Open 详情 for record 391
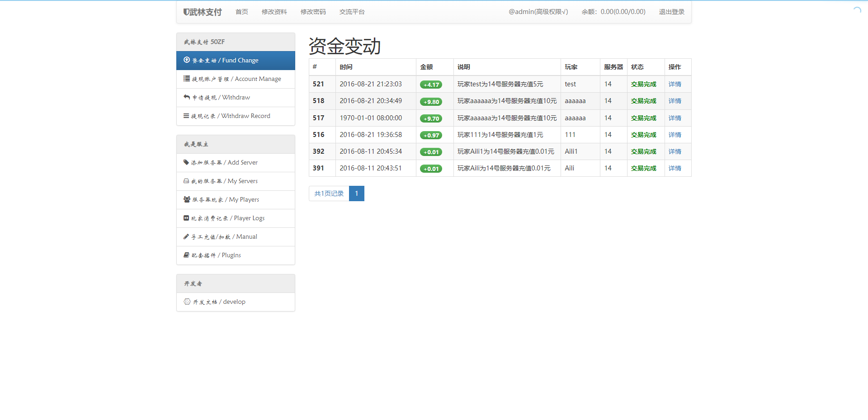Viewport: 868px width, 420px height. tap(675, 168)
